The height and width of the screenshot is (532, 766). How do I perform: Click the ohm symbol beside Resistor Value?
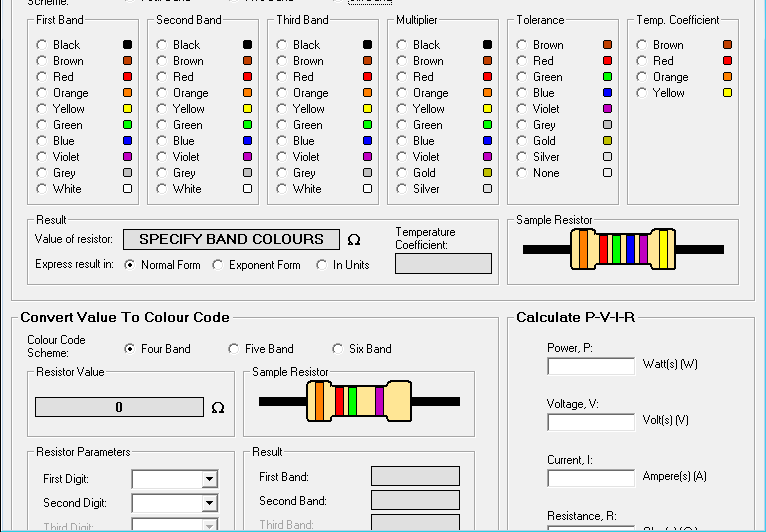click(218, 408)
